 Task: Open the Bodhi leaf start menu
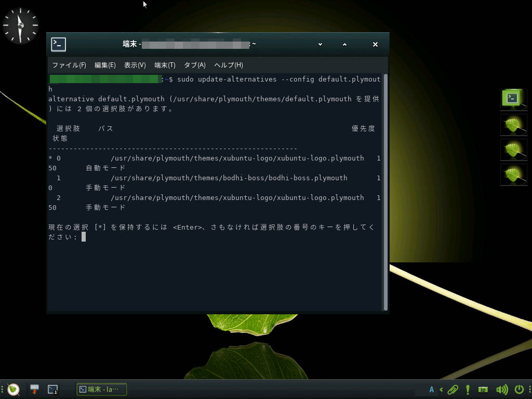pos(13,389)
